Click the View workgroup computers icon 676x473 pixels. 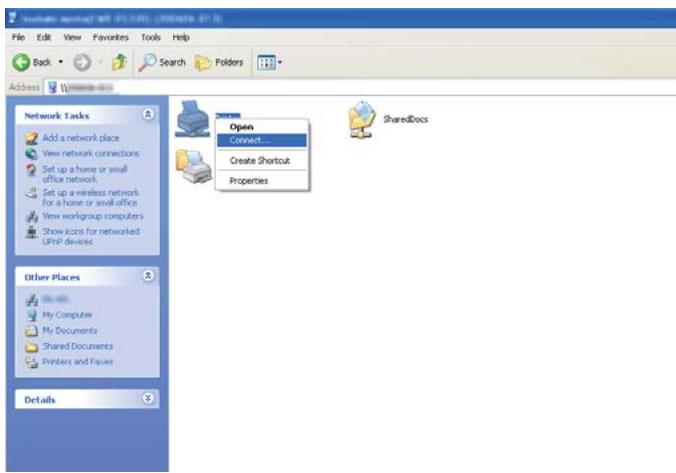pyautogui.click(x=31, y=216)
